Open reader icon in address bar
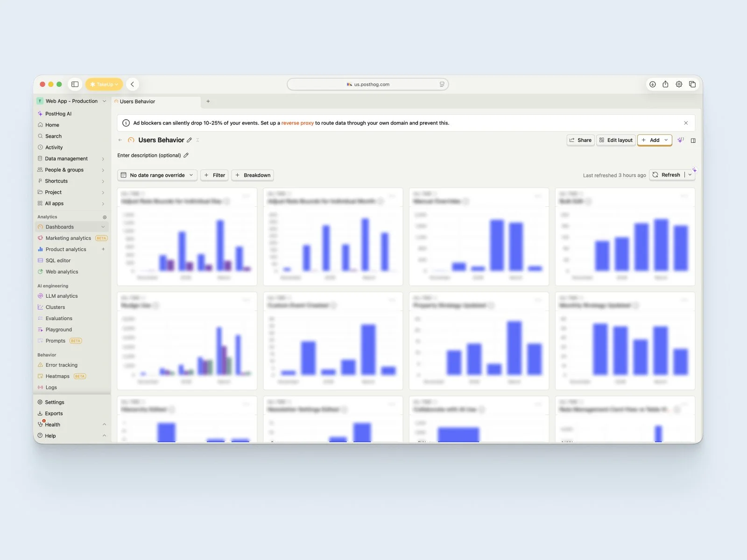This screenshot has height=560, width=747. click(x=442, y=84)
